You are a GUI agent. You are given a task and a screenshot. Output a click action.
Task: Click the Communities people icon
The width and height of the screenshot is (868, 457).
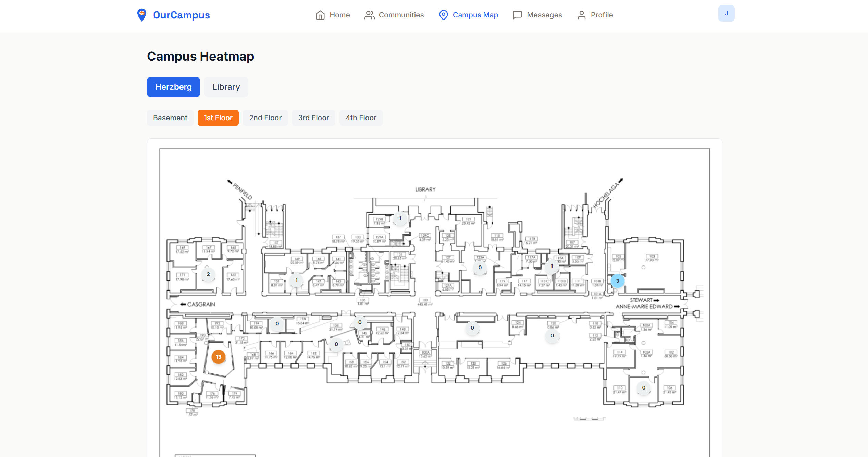point(369,15)
